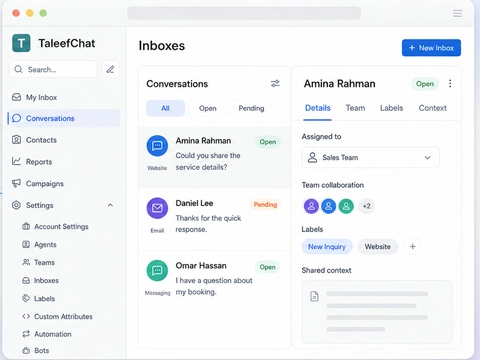Switch to the Context tab
480x360 pixels.
433,108
